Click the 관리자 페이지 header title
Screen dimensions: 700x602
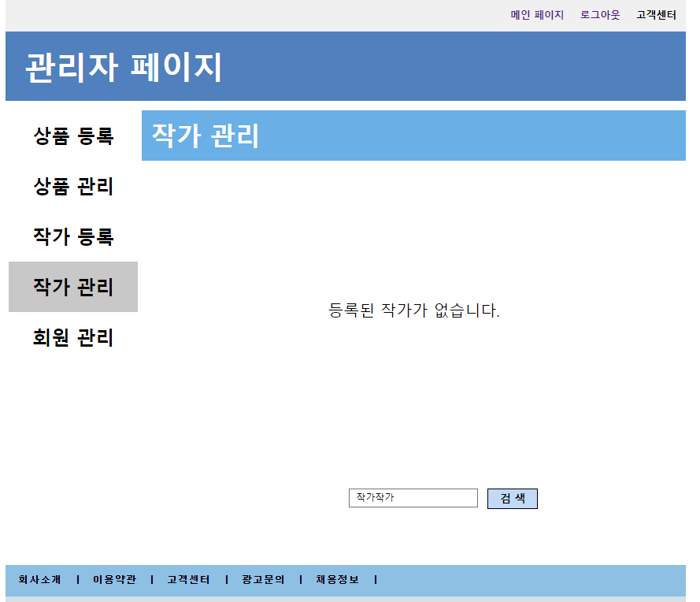pos(123,68)
